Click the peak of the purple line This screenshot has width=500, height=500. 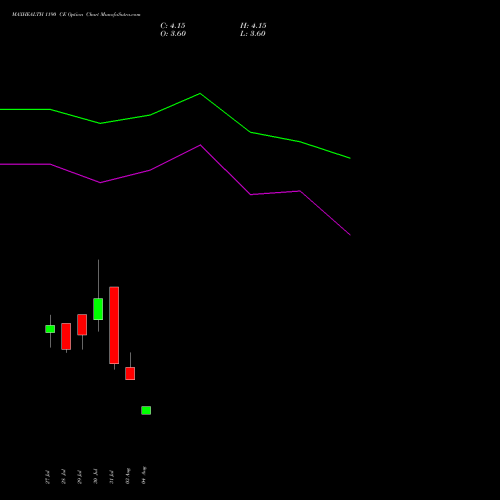pyautogui.click(x=200, y=145)
